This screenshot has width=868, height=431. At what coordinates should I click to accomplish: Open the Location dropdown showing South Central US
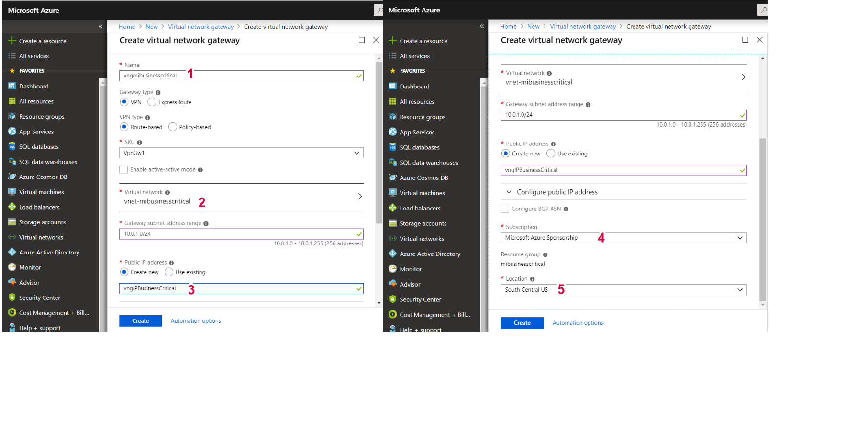click(x=623, y=290)
